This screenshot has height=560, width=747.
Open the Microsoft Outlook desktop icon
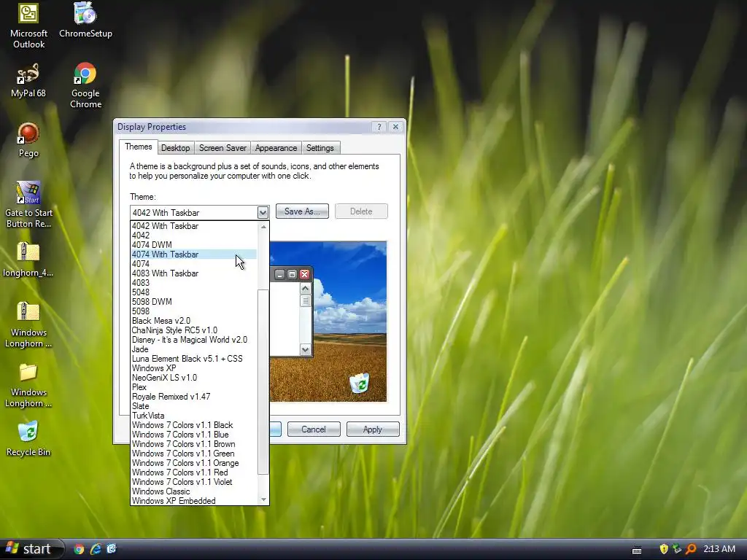(x=28, y=25)
